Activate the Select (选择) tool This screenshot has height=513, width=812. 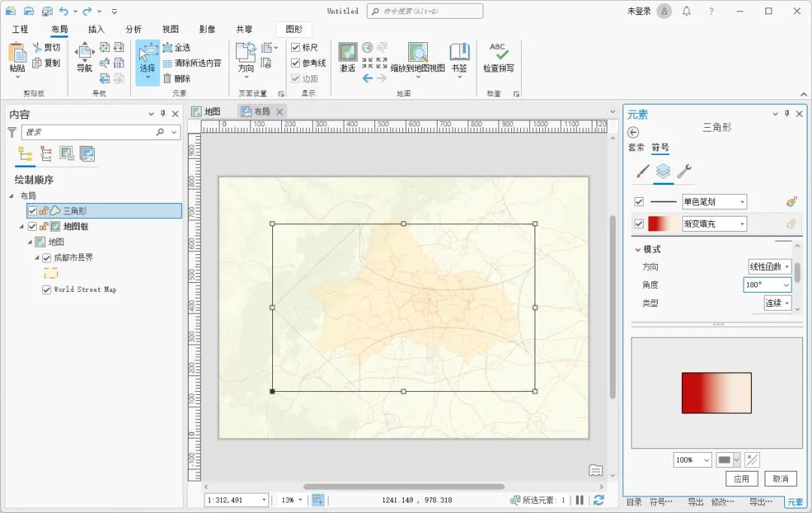click(147, 62)
